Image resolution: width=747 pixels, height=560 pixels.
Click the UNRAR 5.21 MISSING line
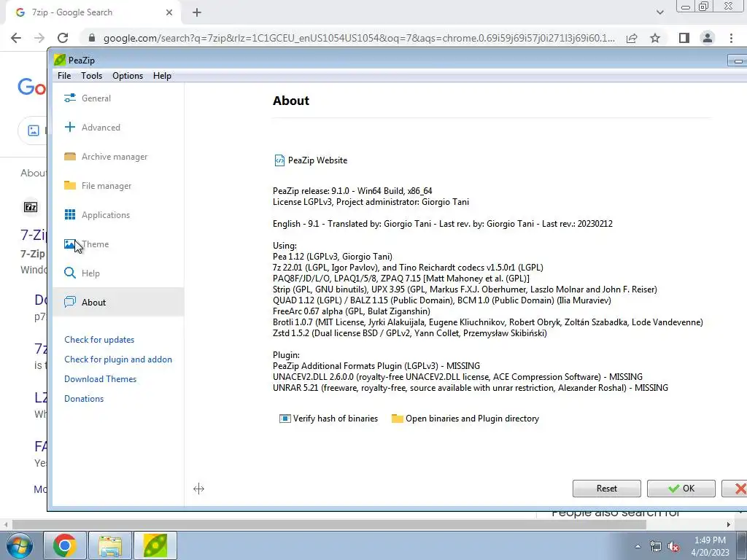[x=471, y=388]
